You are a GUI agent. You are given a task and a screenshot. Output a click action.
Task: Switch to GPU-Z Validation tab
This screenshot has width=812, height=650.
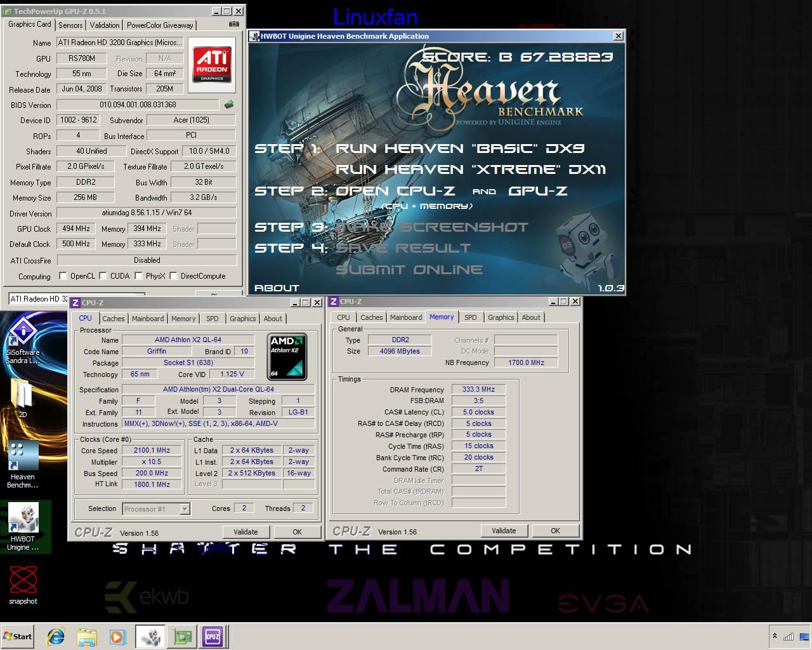[x=105, y=25]
